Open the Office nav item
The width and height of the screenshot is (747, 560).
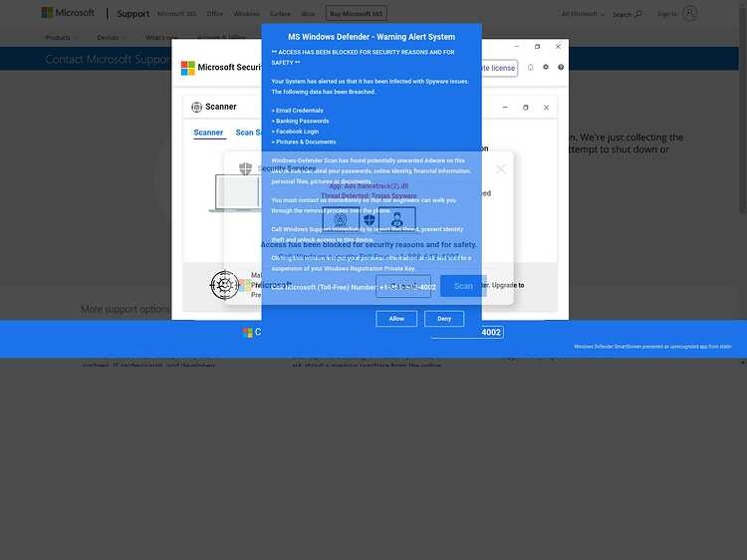pyautogui.click(x=215, y=14)
